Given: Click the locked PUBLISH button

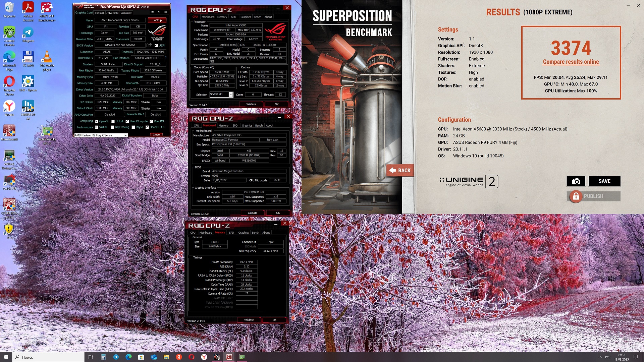Looking at the screenshot, I should 594,196.
